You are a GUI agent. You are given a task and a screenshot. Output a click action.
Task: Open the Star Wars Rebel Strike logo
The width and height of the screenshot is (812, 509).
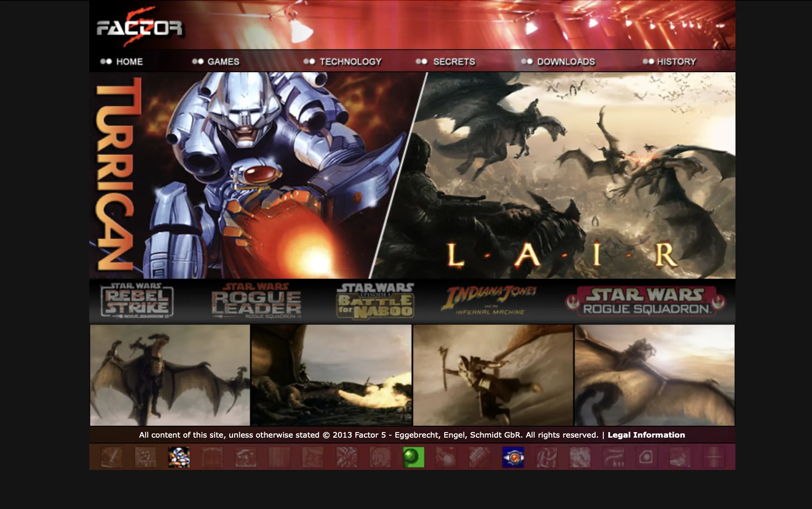pos(136,300)
